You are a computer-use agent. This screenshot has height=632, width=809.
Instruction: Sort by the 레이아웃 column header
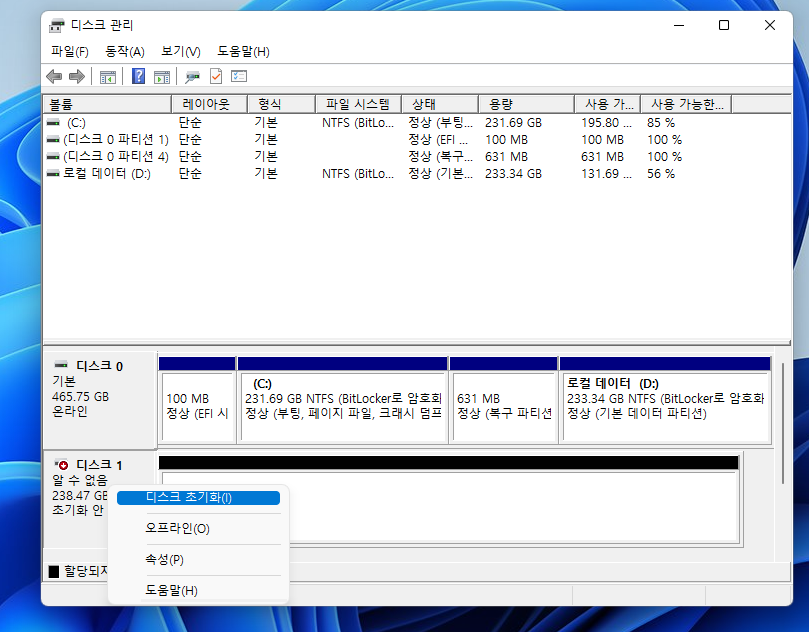[x=209, y=104]
